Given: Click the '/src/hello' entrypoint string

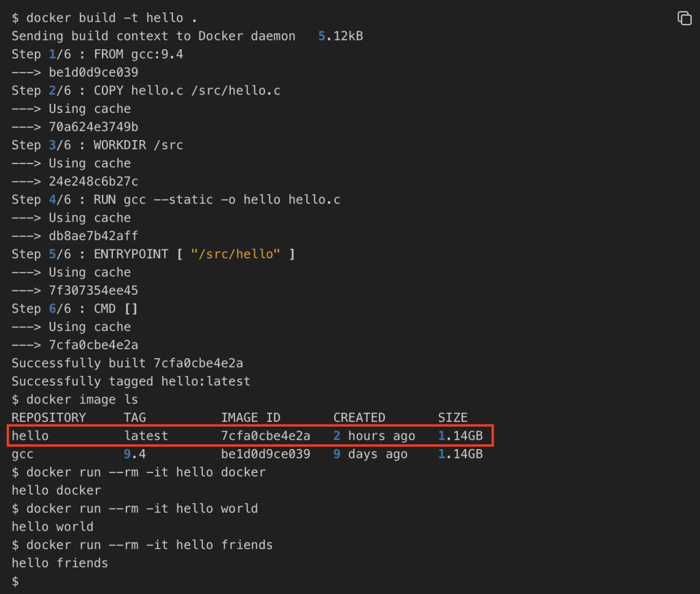Looking at the screenshot, I should pos(235,254).
